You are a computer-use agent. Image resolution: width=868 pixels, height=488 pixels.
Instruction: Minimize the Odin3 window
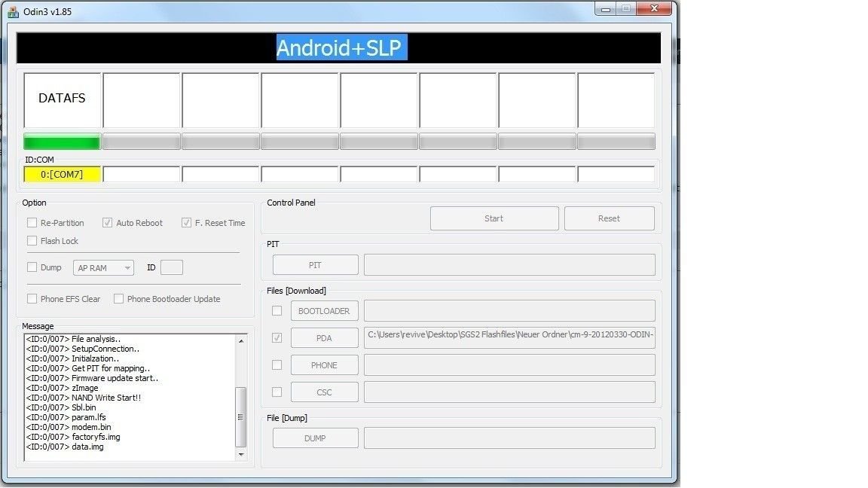click(606, 8)
